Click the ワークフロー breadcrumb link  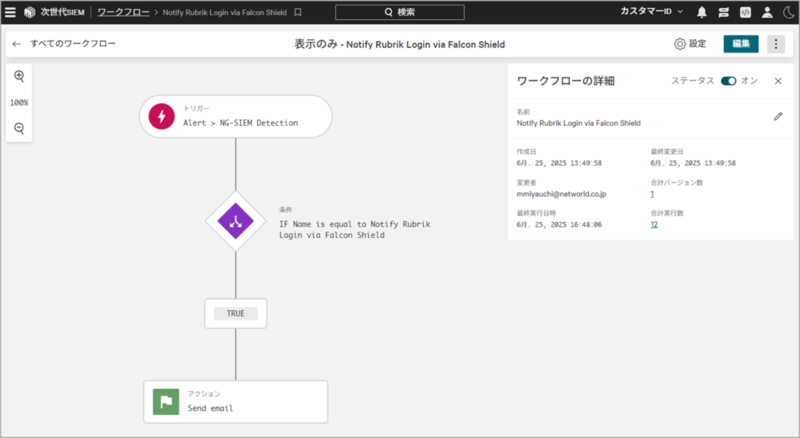click(123, 12)
